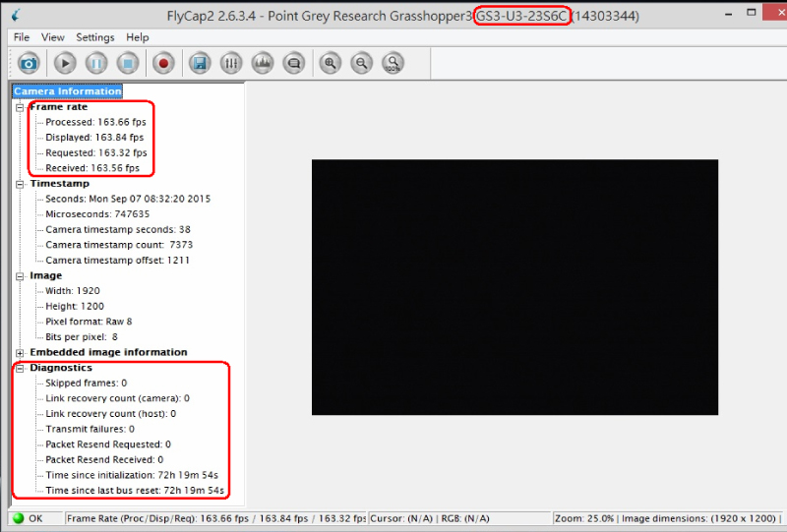Stop the camera stream
Image resolution: width=787 pixels, height=532 pixels.
click(127, 63)
